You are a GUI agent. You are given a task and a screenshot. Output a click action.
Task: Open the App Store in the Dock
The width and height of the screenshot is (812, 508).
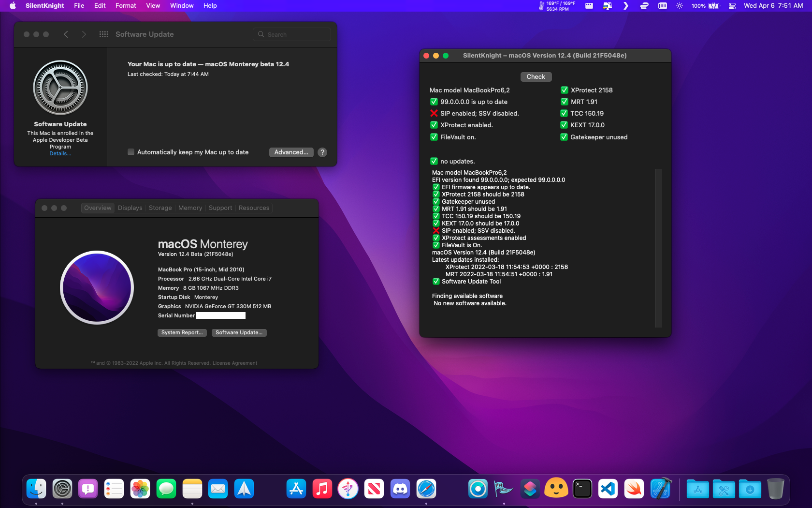[x=296, y=489]
